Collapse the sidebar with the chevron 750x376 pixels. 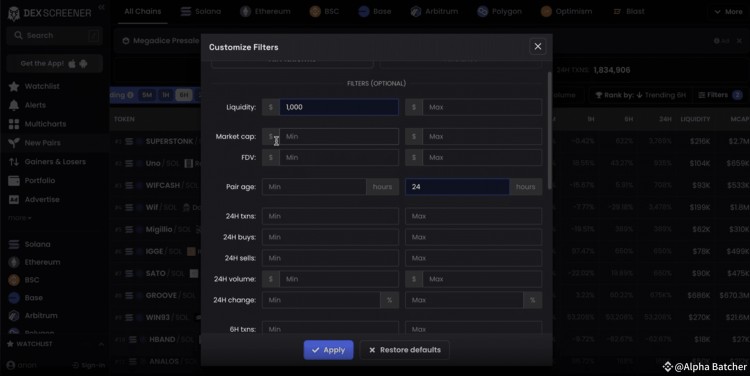click(101, 7)
